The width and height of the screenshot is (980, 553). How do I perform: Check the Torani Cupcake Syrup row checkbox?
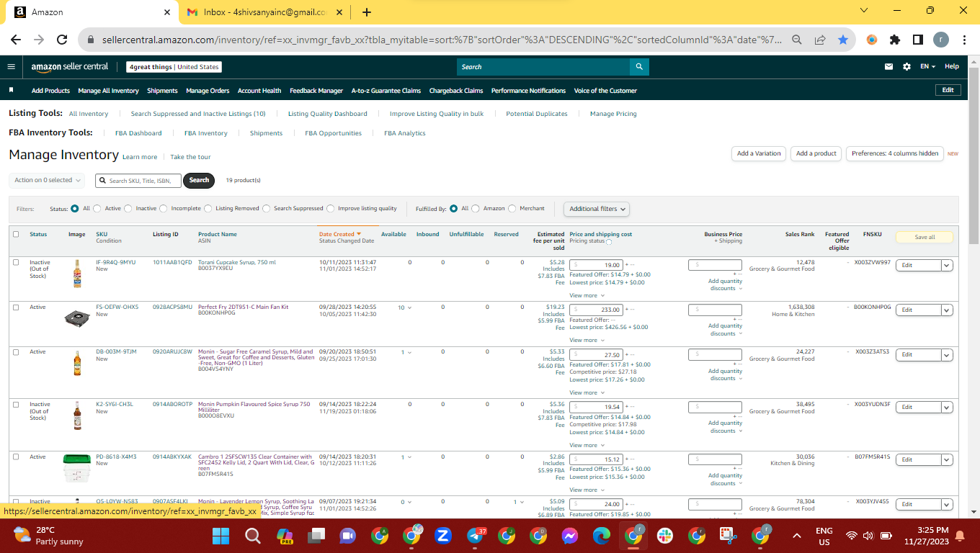pyautogui.click(x=16, y=262)
